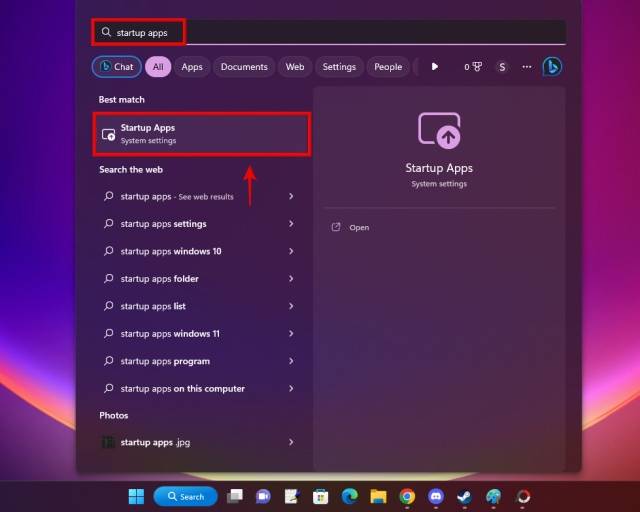The height and width of the screenshot is (512, 640).
Task: Open Task View from the taskbar
Action: point(235,496)
